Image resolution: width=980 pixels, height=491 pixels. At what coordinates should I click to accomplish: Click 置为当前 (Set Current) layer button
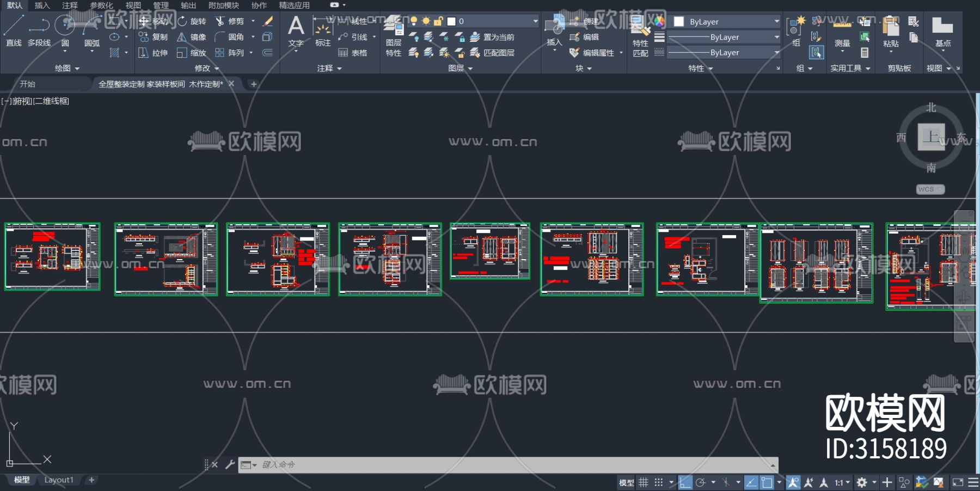[493, 37]
